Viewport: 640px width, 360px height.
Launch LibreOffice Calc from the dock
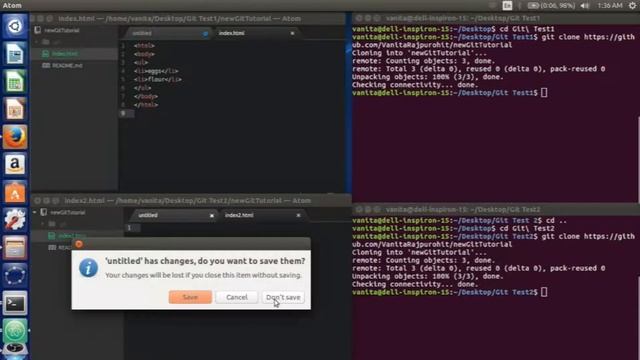tap(15, 81)
